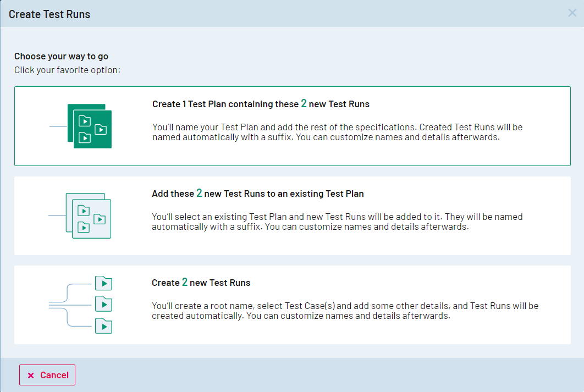This screenshot has height=392, width=584.
Task: Click the "Choose your way to go" heading
Action: pos(61,56)
